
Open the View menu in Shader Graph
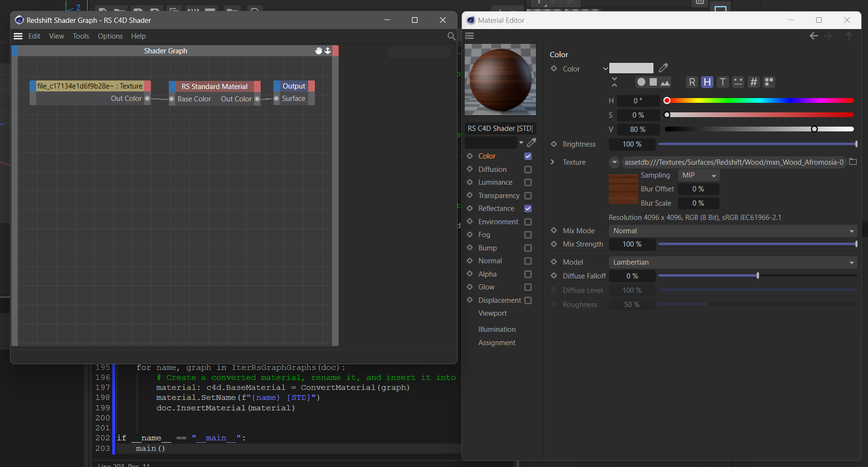point(57,36)
